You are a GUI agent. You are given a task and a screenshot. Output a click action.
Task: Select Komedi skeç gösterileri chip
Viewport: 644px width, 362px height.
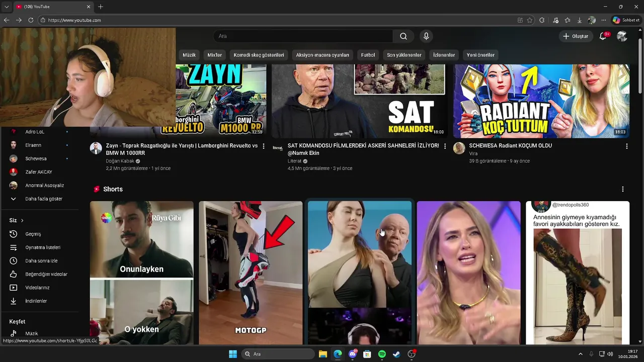259,55
